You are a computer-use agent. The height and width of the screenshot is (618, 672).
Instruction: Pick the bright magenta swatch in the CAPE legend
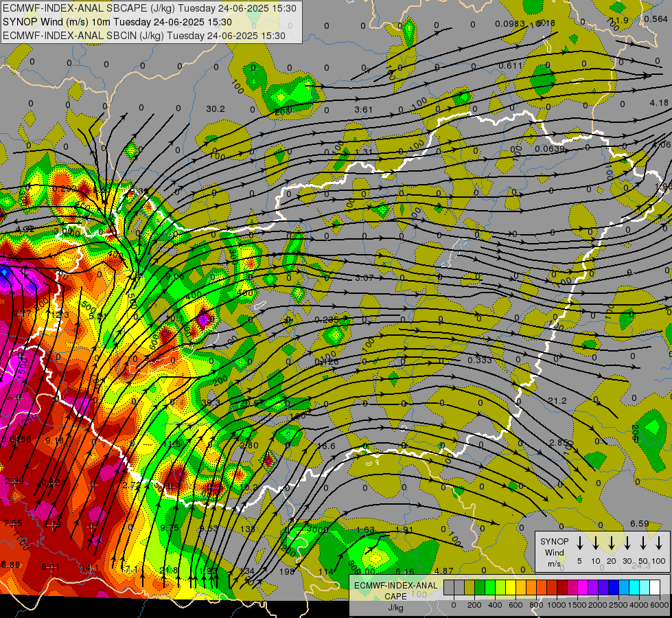(x=583, y=588)
